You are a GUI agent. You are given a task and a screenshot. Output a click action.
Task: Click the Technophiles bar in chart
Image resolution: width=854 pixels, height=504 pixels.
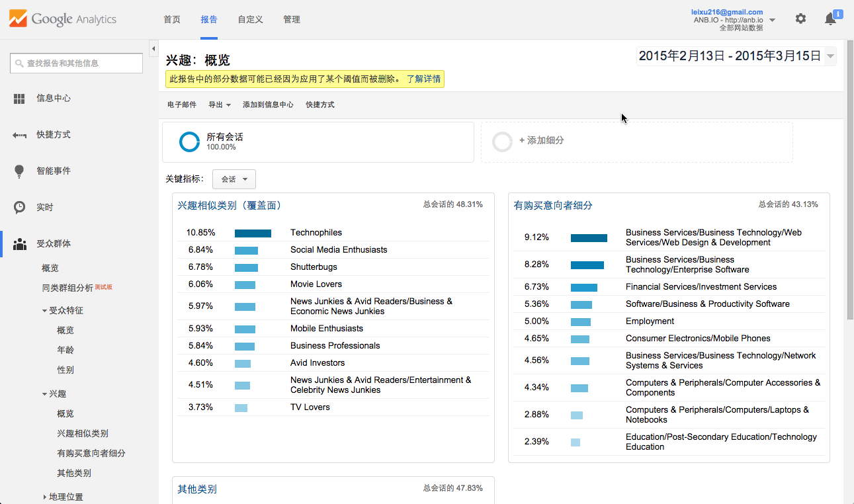tap(253, 233)
